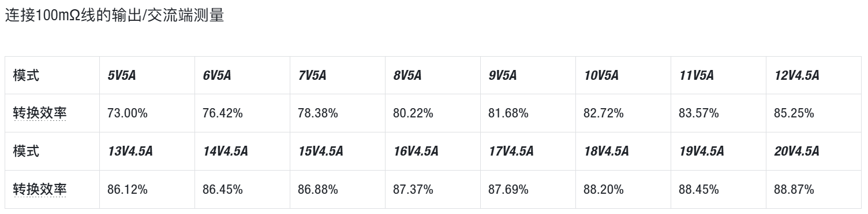Click the 5V5A mode header cell
The width and height of the screenshot is (868, 214).
point(122,75)
